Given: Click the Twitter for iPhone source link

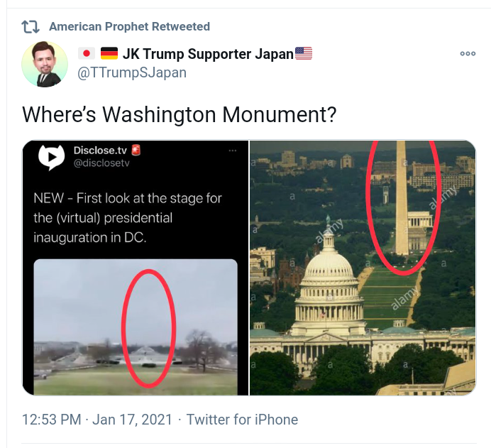Looking at the screenshot, I should 242,420.
